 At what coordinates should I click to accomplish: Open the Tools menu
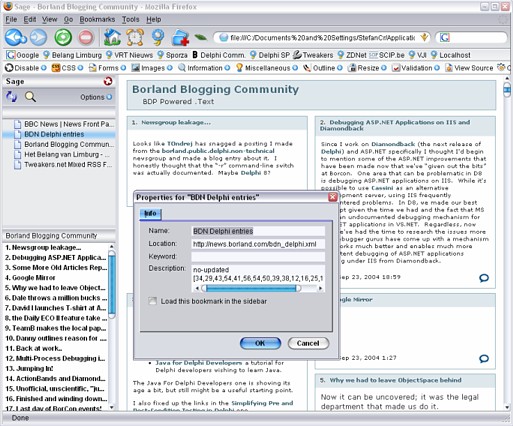tap(130, 19)
